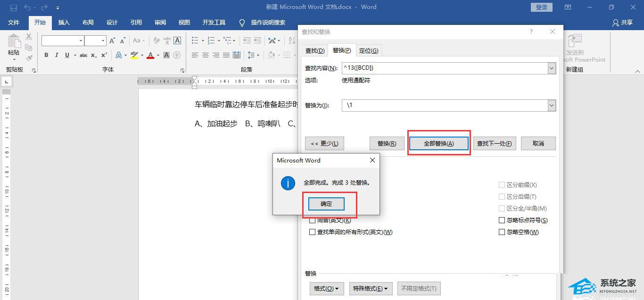644x300 pixels.
Task: Increase paragraph indent icon
Action: pyautogui.click(x=257, y=41)
